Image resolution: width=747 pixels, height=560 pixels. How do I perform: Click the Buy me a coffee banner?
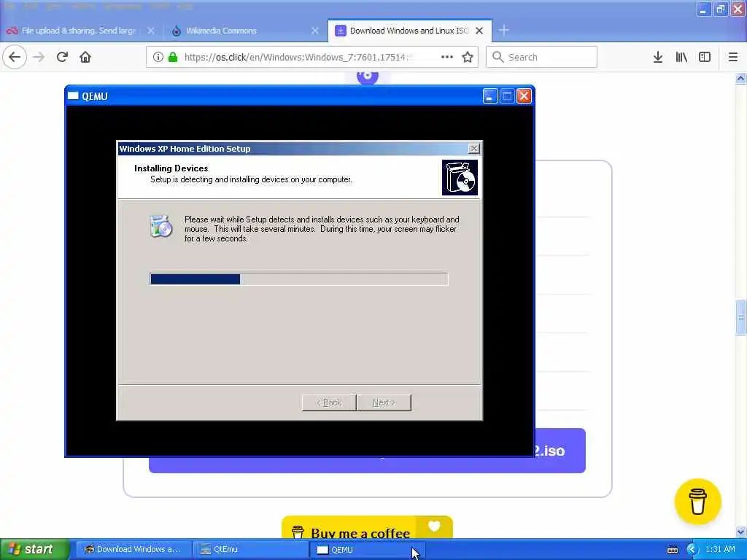tap(367, 528)
